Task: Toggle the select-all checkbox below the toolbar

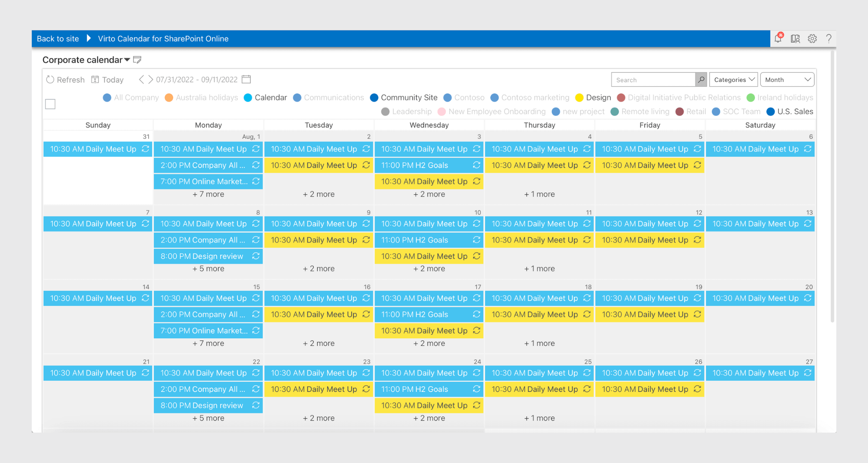Action: point(50,104)
